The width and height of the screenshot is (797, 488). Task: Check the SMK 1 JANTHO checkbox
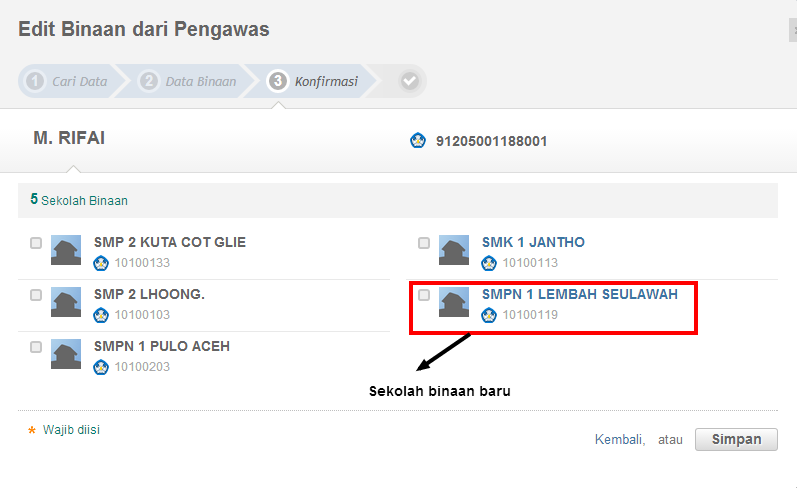click(424, 243)
